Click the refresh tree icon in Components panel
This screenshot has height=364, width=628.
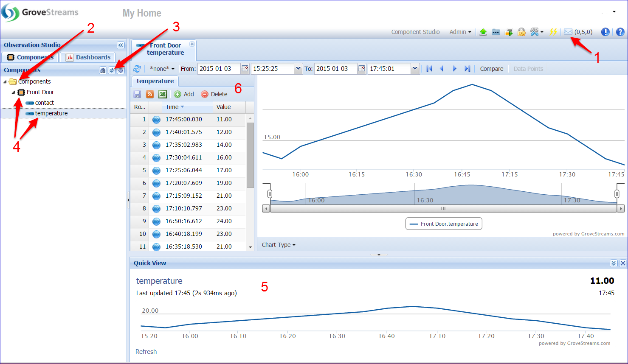(112, 70)
